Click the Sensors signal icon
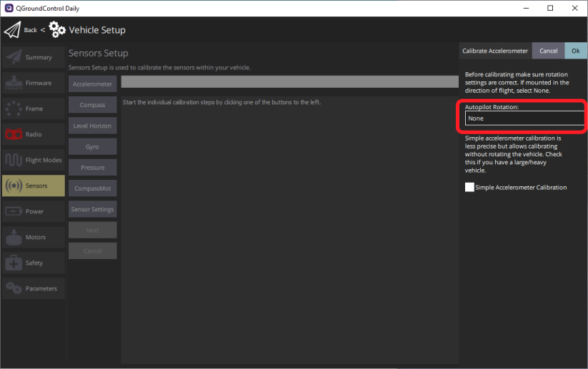 14,186
